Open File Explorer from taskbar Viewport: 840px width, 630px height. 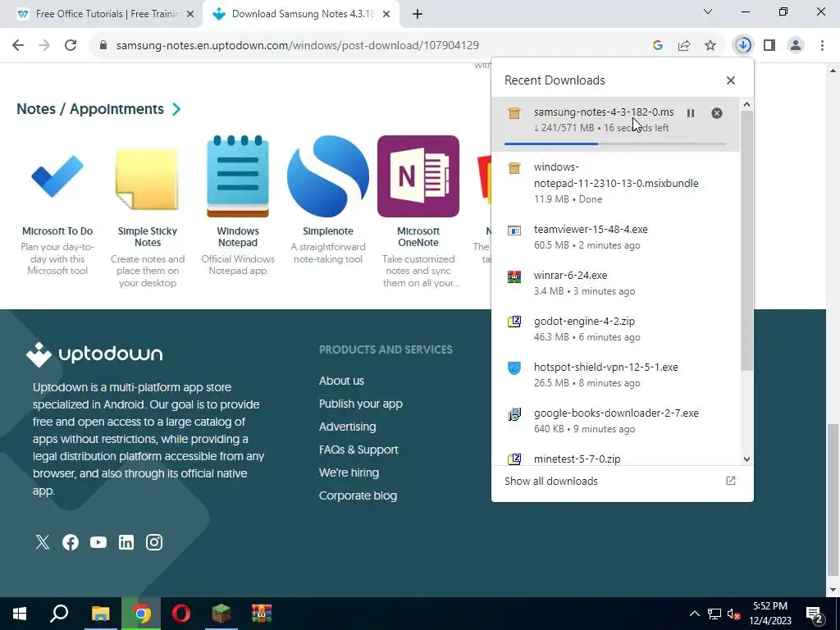pyautogui.click(x=100, y=614)
